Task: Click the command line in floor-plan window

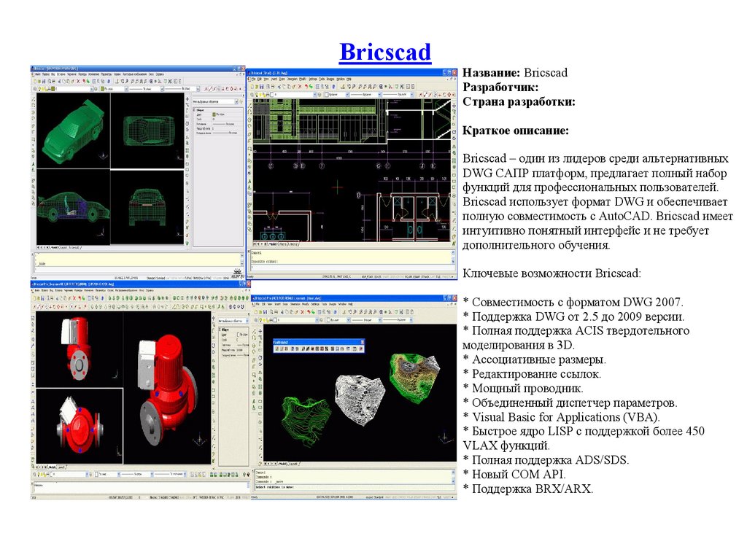Action: point(352,267)
